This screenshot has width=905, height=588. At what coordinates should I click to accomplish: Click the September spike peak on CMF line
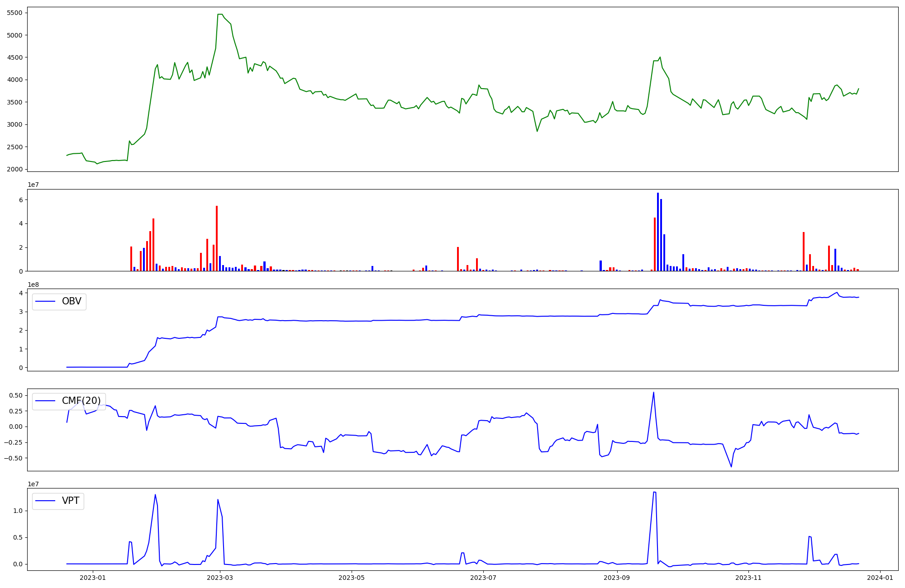point(653,393)
